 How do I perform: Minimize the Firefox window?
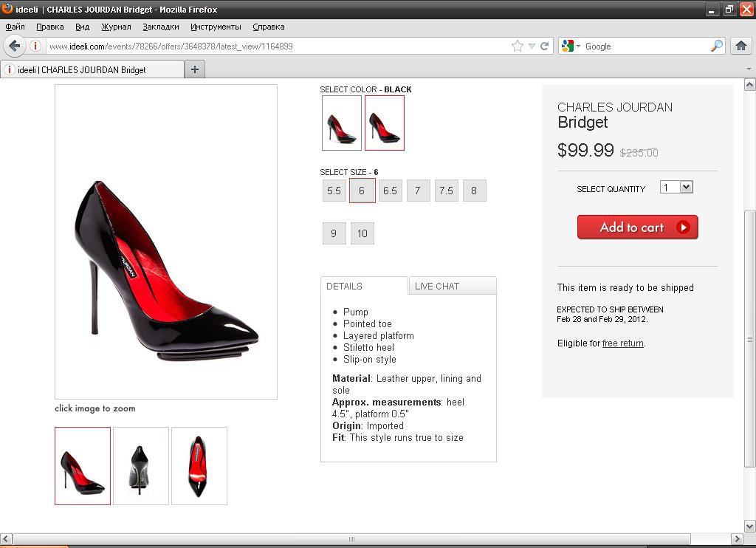click(x=712, y=9)
